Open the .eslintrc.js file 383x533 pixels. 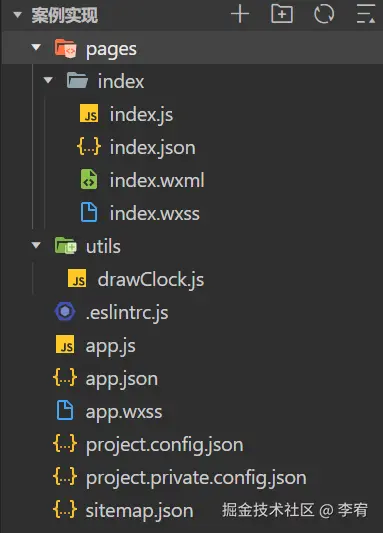[x=127, y=313]
